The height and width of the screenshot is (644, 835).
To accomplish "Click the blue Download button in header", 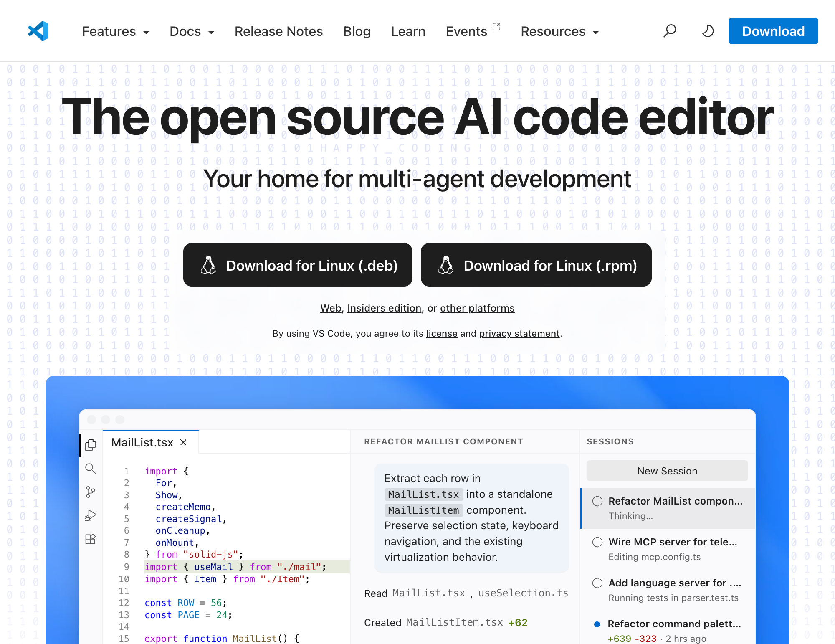I will [x=773, y=31].
